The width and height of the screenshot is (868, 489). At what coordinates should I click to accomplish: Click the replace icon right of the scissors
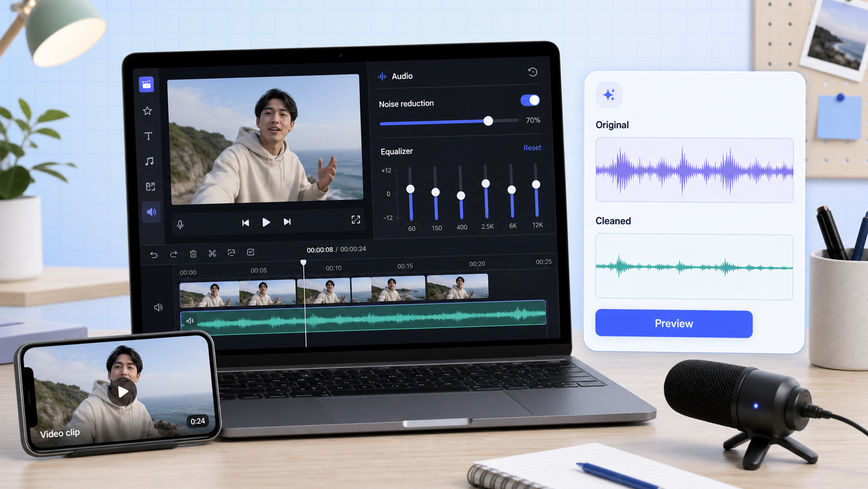click(x=232, y=253)
